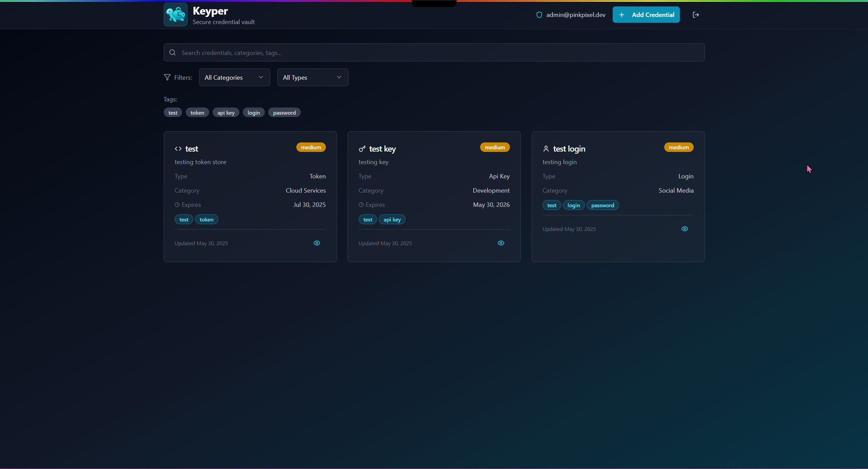Open the 'test key' credential card title
Viewport: 868px width, 469px height.
coord(382,149)
